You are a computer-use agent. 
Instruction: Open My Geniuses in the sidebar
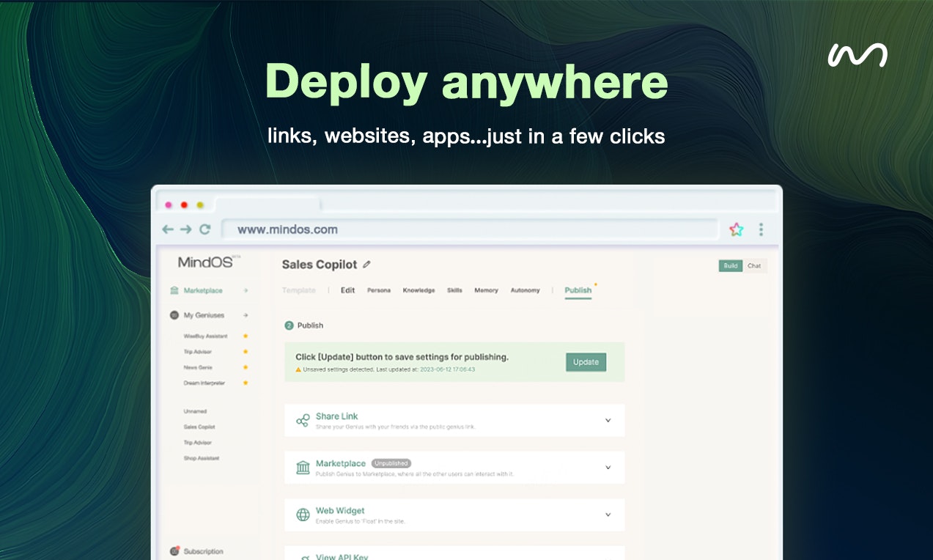tap(204, 315)
